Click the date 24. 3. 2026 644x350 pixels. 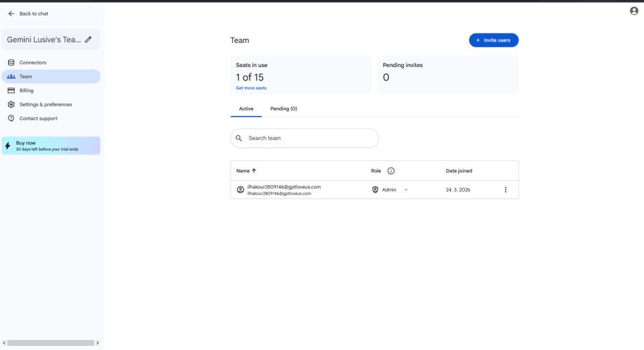[458, 190]
